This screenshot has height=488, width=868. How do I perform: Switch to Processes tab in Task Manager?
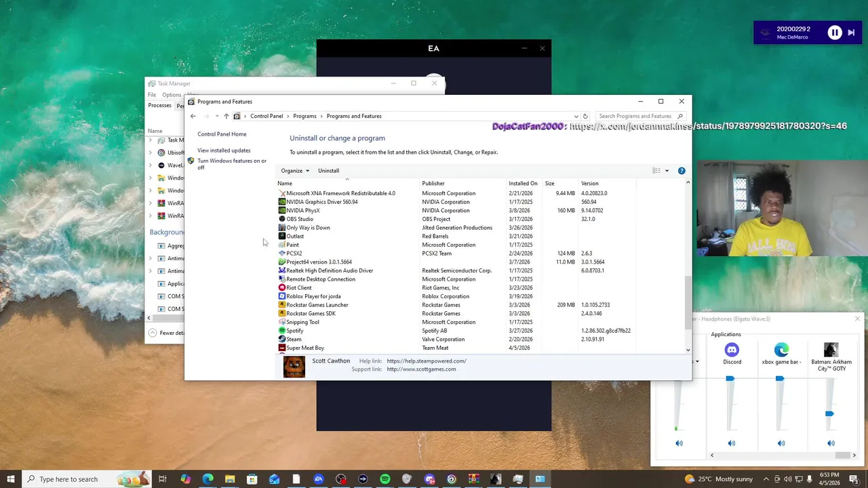tap(160, 105)
